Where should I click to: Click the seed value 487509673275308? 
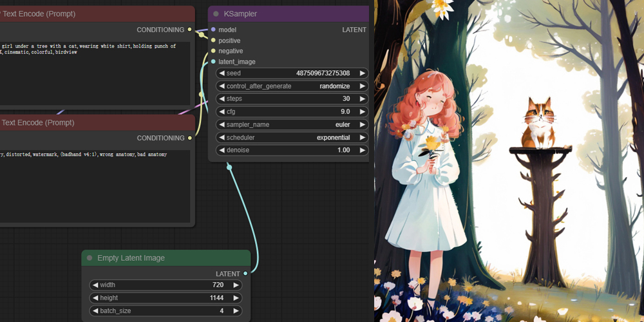click(x=323, y=73)
